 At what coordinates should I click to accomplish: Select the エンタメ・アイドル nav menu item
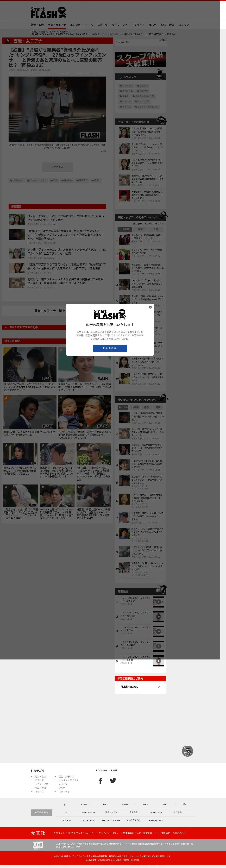point(81,25)
